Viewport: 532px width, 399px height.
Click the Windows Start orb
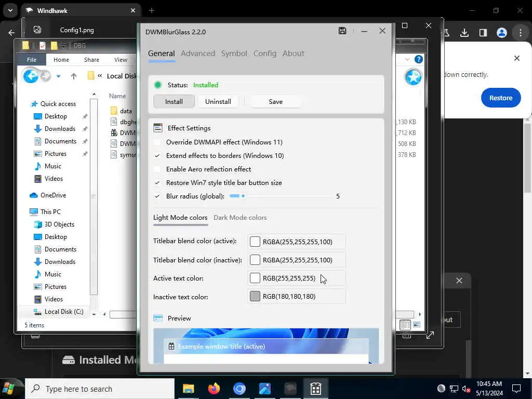coord(8,389)
